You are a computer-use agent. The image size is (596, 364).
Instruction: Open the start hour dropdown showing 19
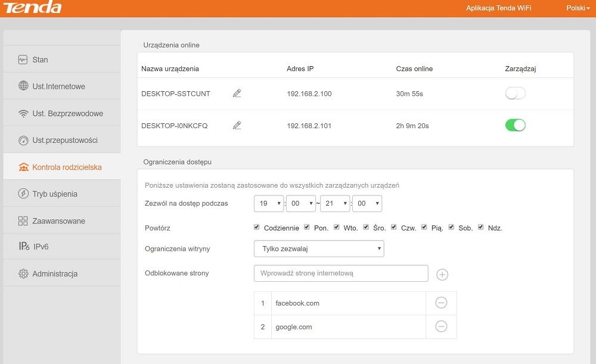click(269, 203)
